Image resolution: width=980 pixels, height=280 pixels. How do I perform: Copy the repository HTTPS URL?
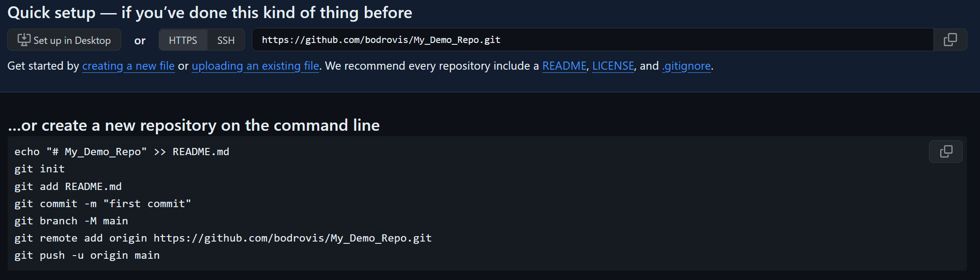pos(950,40)
